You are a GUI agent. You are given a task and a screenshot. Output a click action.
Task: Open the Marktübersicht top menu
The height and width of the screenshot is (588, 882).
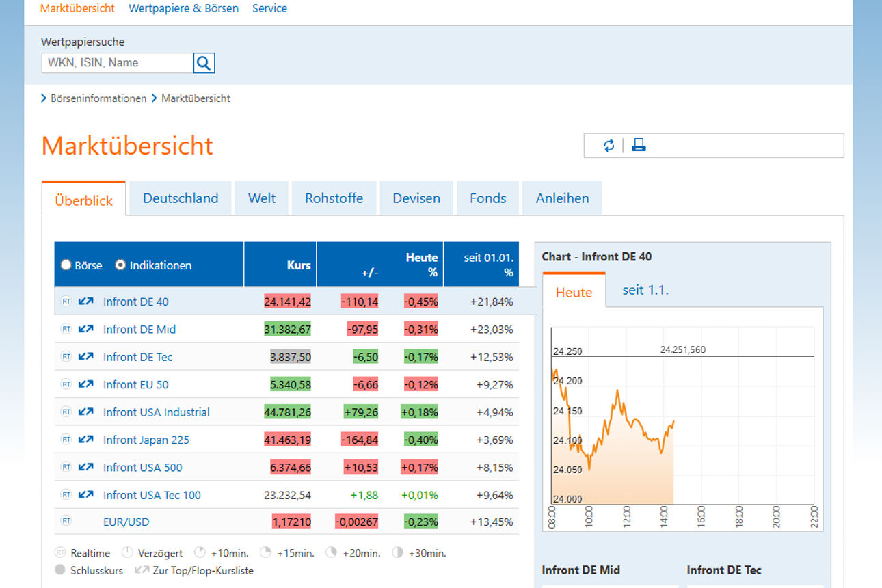(77, 8)
